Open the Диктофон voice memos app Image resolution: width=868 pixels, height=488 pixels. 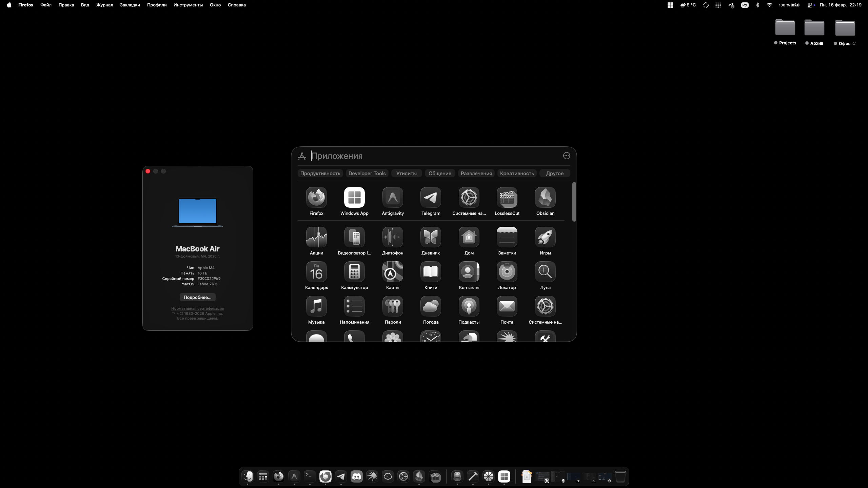point(393,237)
